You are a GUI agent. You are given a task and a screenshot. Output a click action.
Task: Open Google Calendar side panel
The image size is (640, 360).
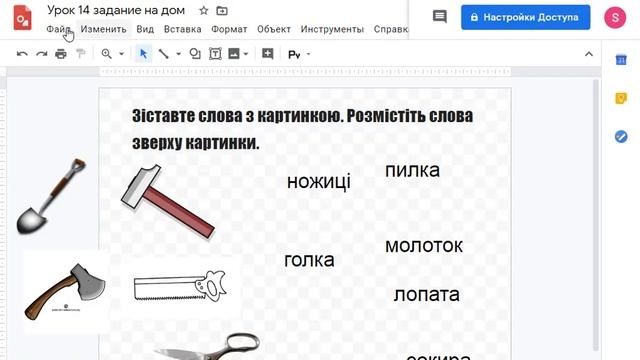[621, 60]
